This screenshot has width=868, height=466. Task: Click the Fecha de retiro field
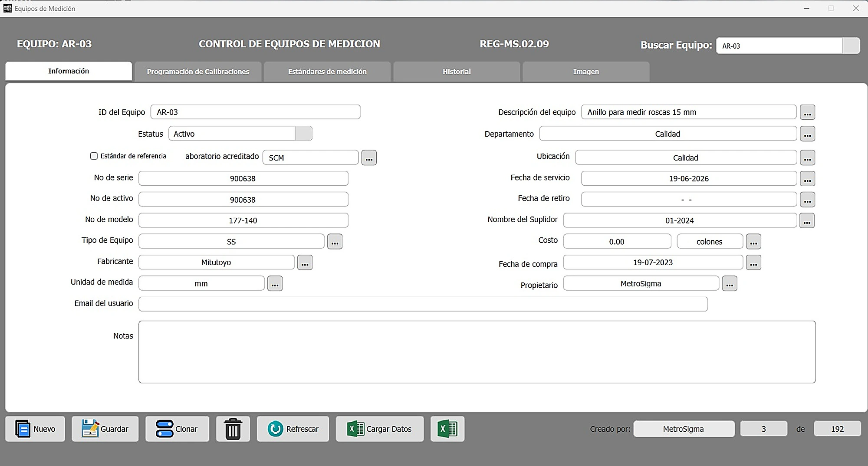[x=689, y=200]
